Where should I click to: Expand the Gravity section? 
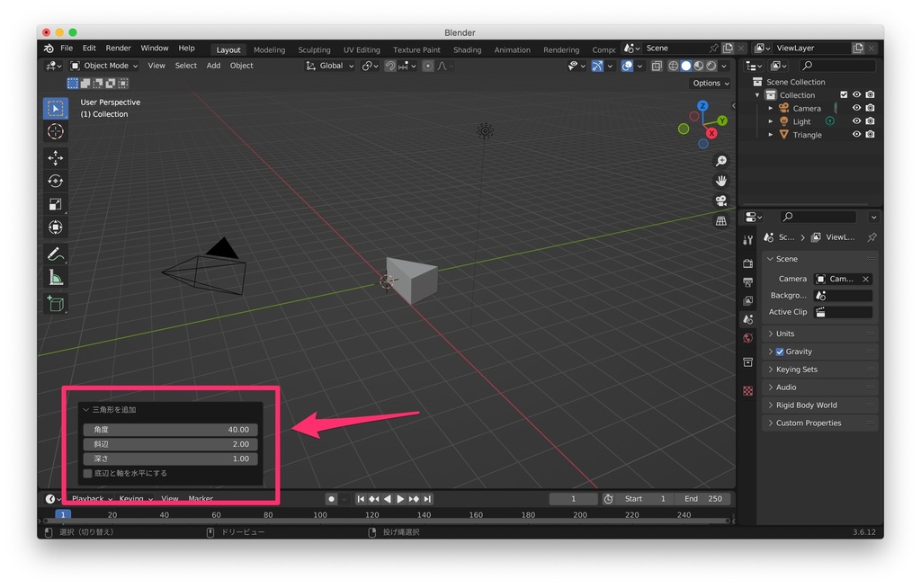click(772, 352)
